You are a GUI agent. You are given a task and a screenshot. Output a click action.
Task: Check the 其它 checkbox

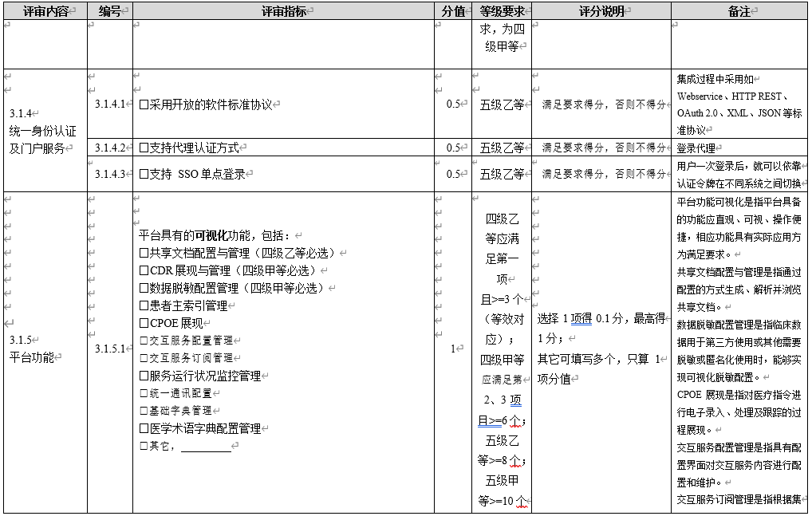pyautogui.click(x=144, y=446)
